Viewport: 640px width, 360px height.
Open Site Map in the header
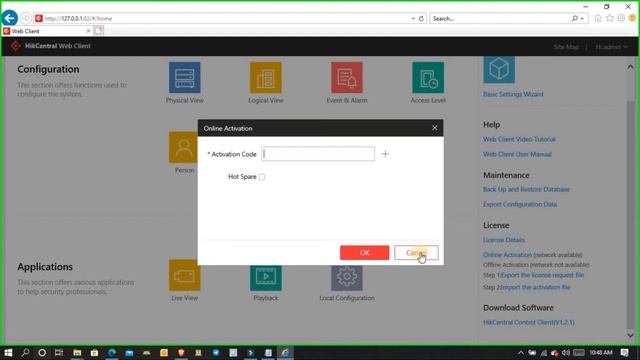tap(566, 47)
